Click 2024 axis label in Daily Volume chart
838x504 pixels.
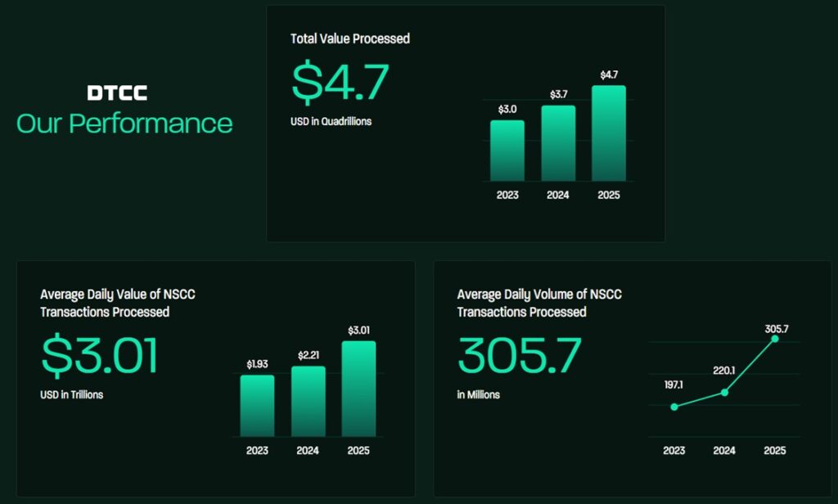coord(724,451)
